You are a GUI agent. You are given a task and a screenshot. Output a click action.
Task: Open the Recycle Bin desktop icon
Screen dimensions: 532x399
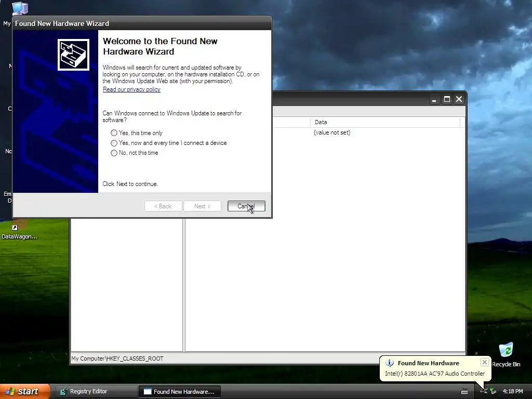(x=506, y=354)
